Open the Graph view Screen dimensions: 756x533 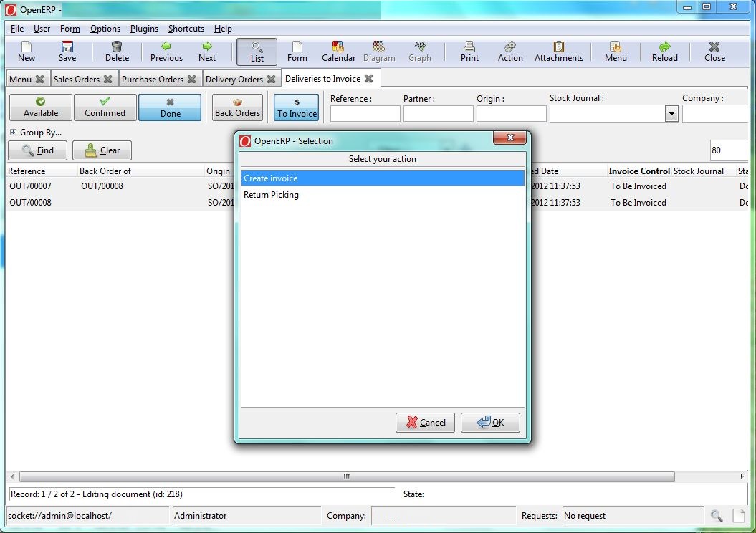419,52
